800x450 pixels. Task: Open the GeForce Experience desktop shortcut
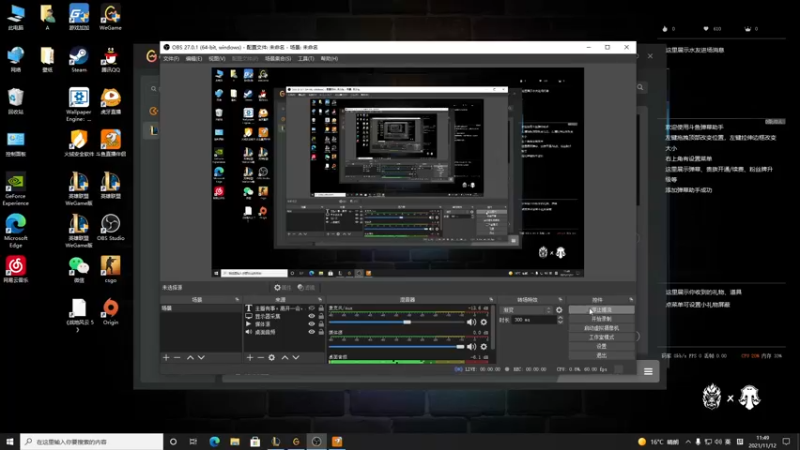16,189
